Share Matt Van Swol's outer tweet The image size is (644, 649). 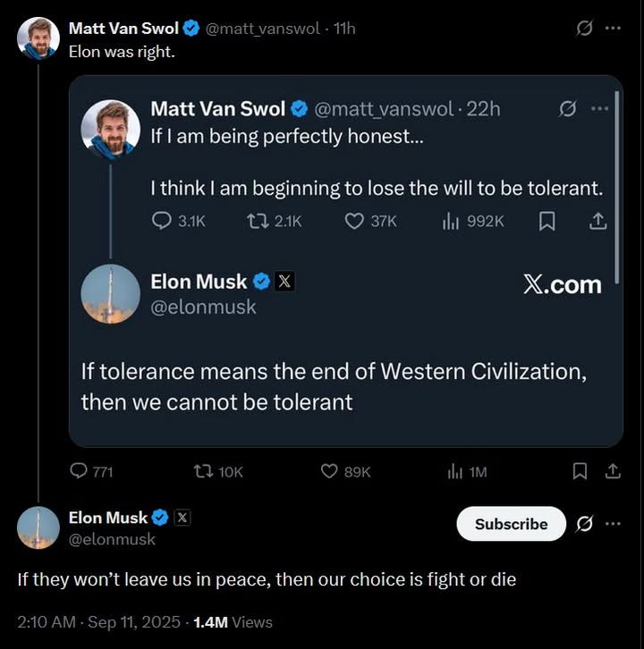tap(613, 471)
